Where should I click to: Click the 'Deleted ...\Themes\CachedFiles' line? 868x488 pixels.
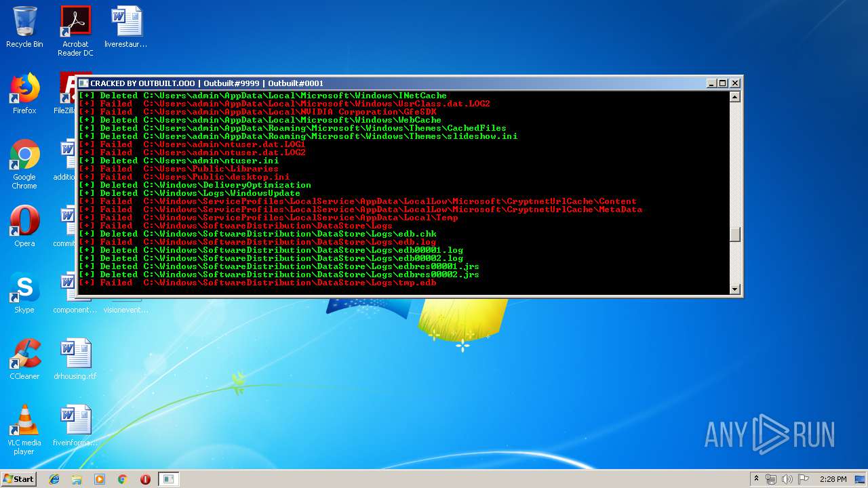[292, 128]
